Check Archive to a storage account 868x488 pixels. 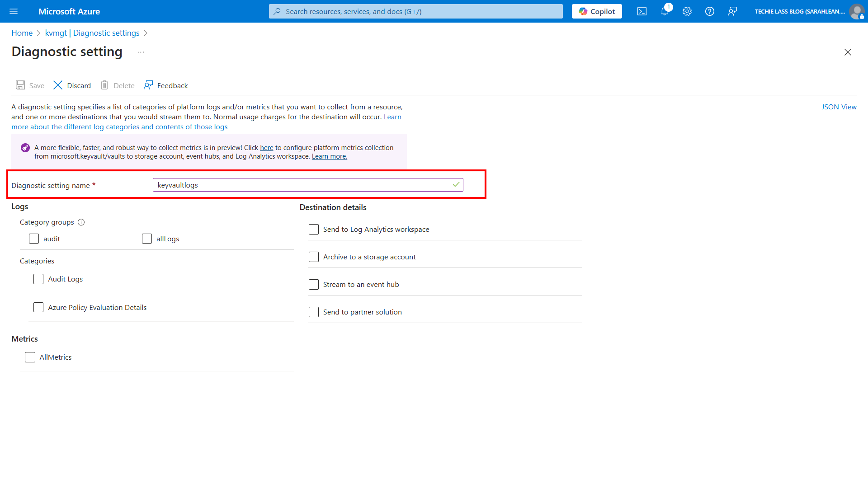pyautogui.click(x=314, y=257)
